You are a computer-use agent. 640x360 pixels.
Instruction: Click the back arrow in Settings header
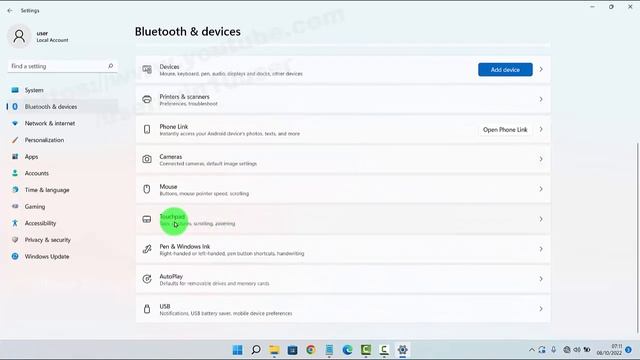point(10,11)
